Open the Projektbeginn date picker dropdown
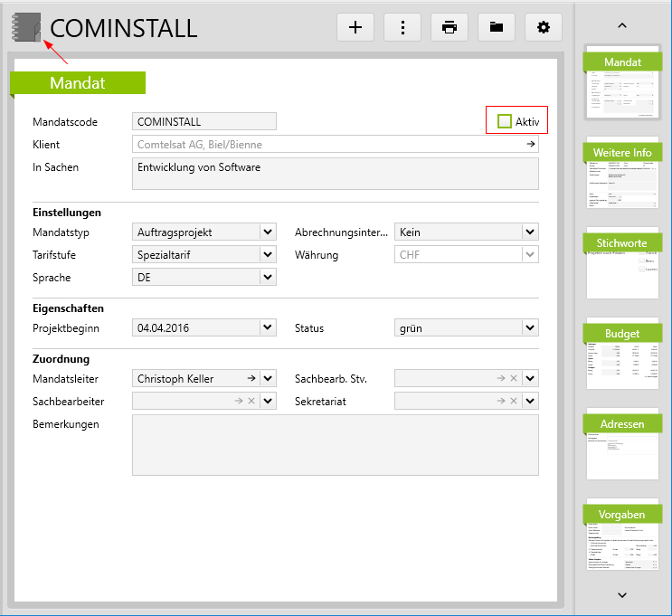Viewport: 672px width, 616px height. coord(268,328)
